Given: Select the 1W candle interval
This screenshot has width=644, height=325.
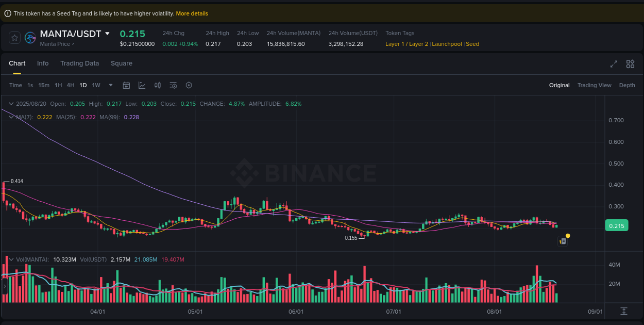Looking at the screenshot, I should 96,85.
